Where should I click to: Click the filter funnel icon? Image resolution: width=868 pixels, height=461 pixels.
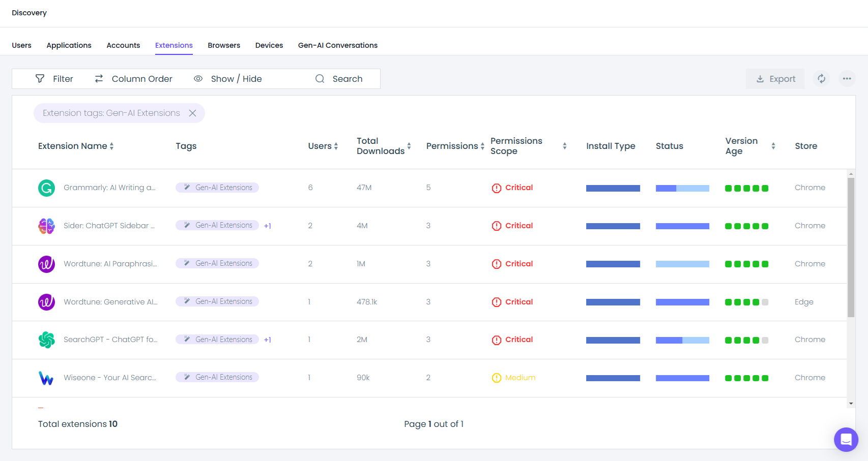(40, 79)
